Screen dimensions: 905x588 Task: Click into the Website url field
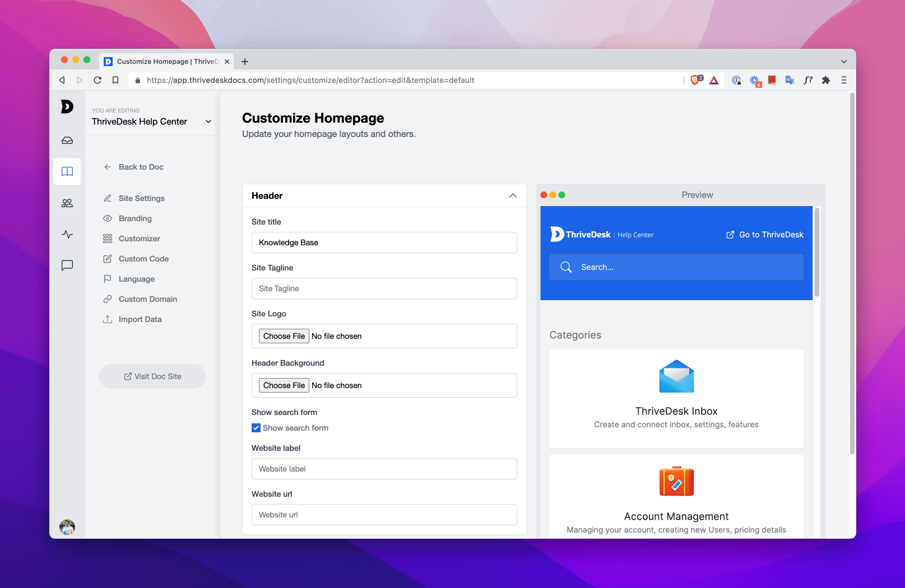coord(384,515)
